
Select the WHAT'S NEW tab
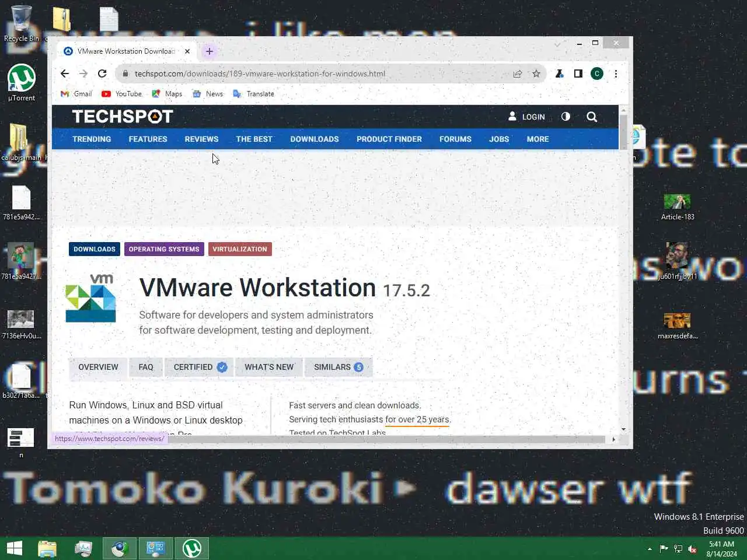coord(269,367)
